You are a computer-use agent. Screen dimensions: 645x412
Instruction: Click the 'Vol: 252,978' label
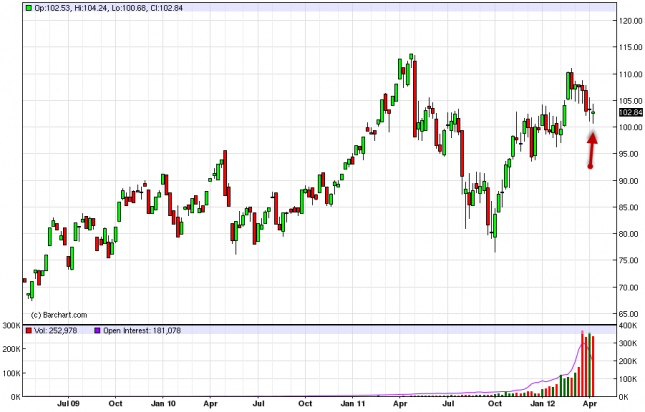[x=55, y=331]
